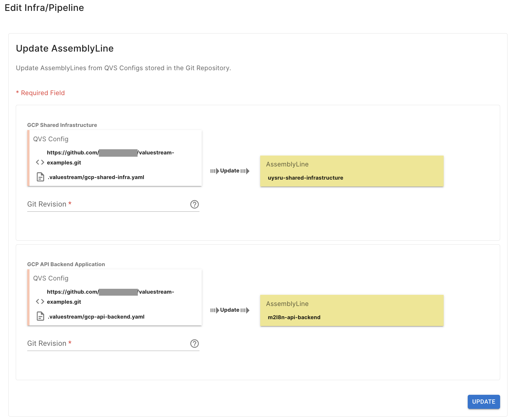Click code brackets icon in Shared Infrastructure config
The height and width of the screenshot is (420, 513).
pyautogui.click(x=40, y=162)
